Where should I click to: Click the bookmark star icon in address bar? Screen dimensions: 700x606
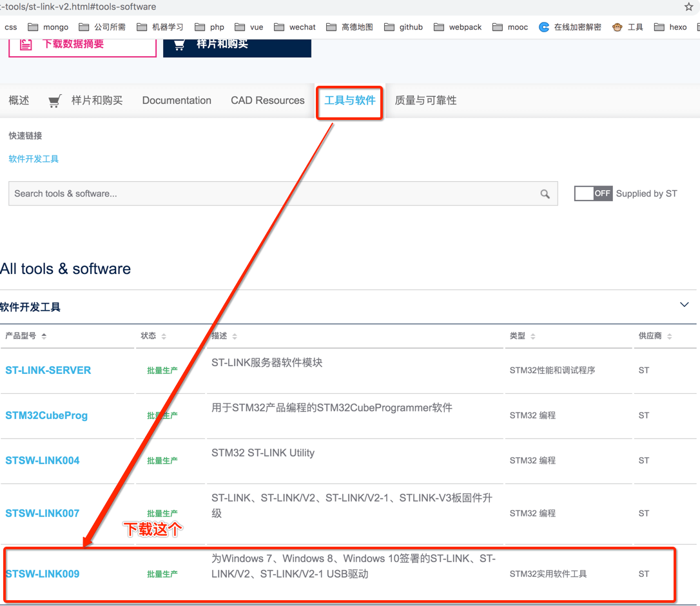pos(688,7)
